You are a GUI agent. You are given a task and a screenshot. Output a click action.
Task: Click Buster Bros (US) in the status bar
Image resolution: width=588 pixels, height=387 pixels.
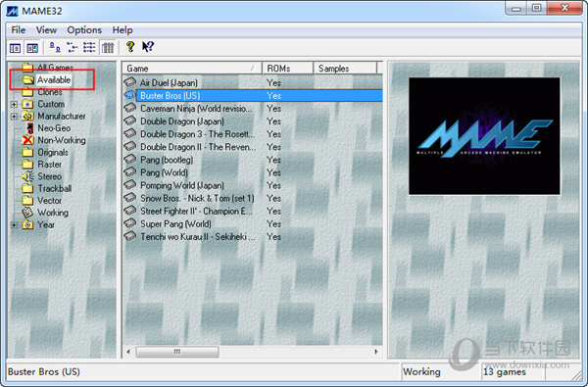point(44,372)
